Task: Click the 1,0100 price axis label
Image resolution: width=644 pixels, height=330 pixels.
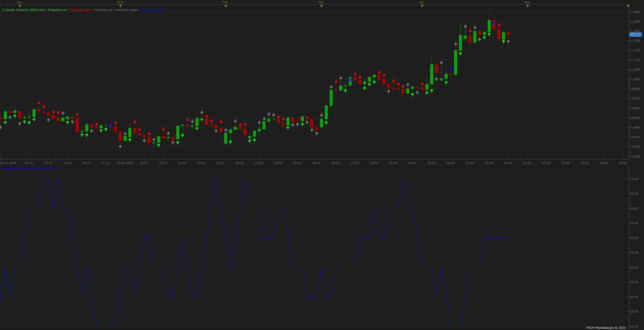Action: [x=635, y=156]
